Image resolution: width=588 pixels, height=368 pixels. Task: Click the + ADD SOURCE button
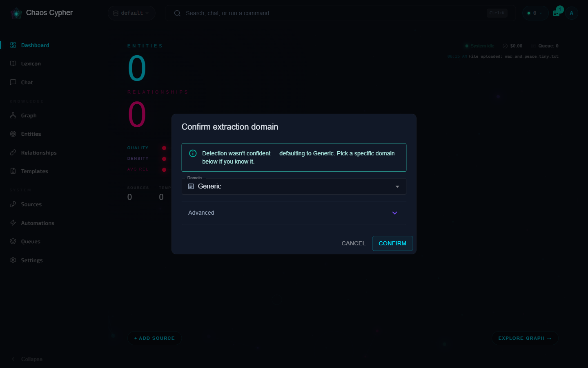pyautogui.click(x=154, y=338)
